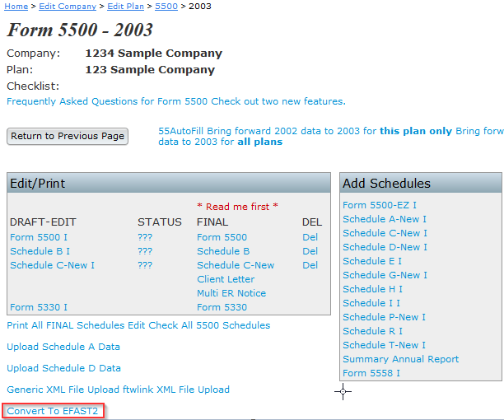Click Generic XML File Upload
Screen dimensions: 504x420
pos(63,390)
